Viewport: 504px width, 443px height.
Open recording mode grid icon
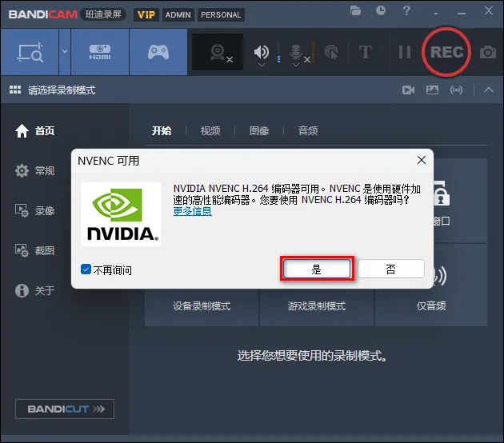15,90
